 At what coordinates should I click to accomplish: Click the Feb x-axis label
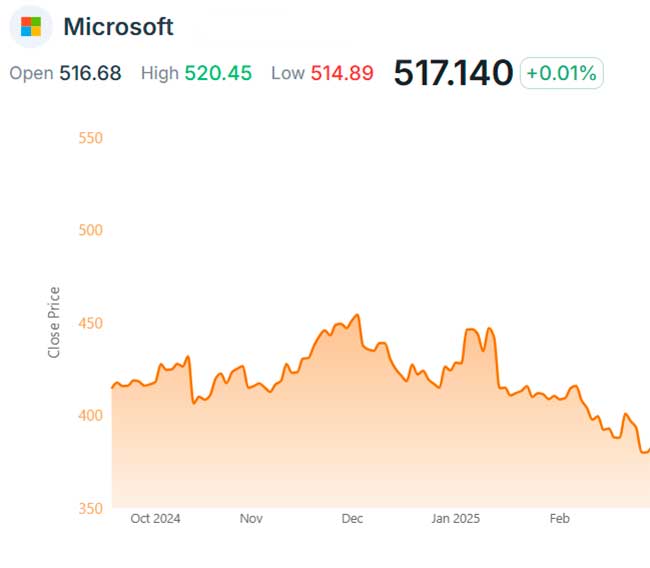[560, 519]
